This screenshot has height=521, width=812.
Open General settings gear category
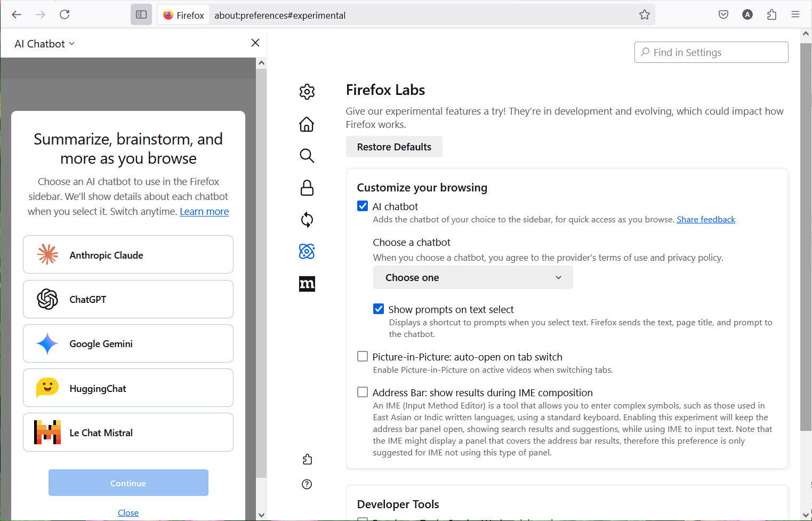click(x=307, y=92)
